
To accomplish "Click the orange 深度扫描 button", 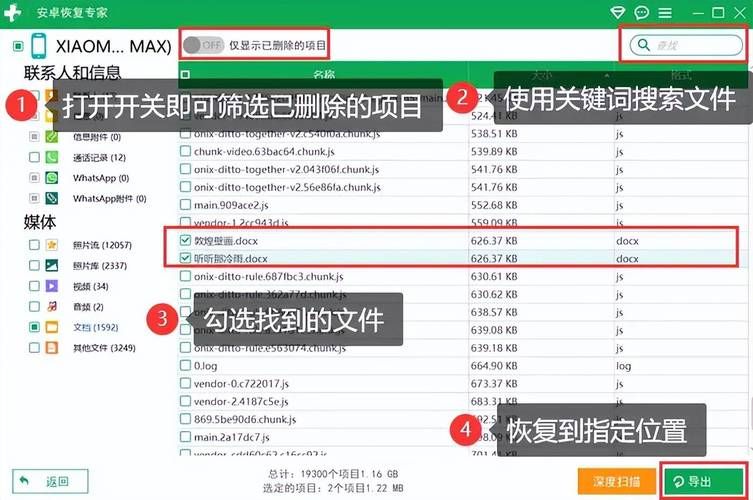I will 617,481.
